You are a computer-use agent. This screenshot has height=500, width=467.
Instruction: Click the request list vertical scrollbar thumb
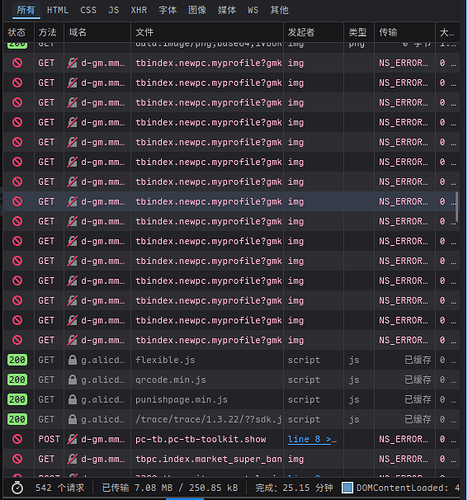(457, 207)
